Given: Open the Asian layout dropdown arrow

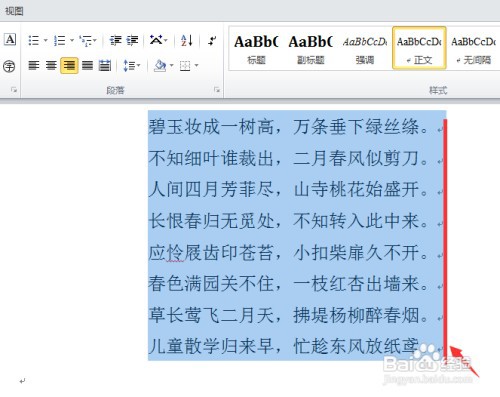Looking at the screenshot, I should [166, 40].
